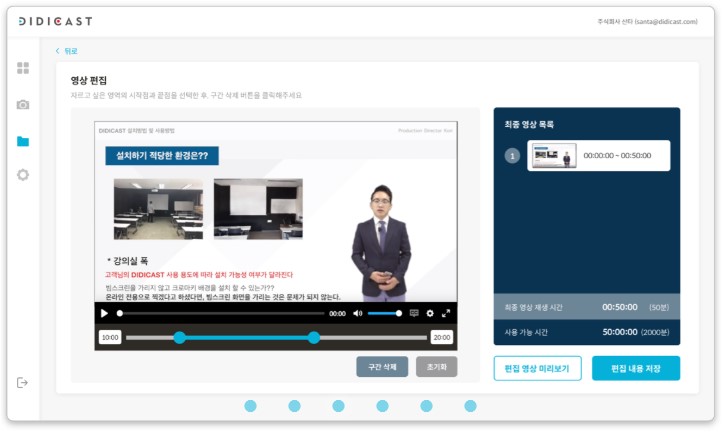Click number 1 badge in clip list
Screen dimensions: 723x432
tap(512, 156)
